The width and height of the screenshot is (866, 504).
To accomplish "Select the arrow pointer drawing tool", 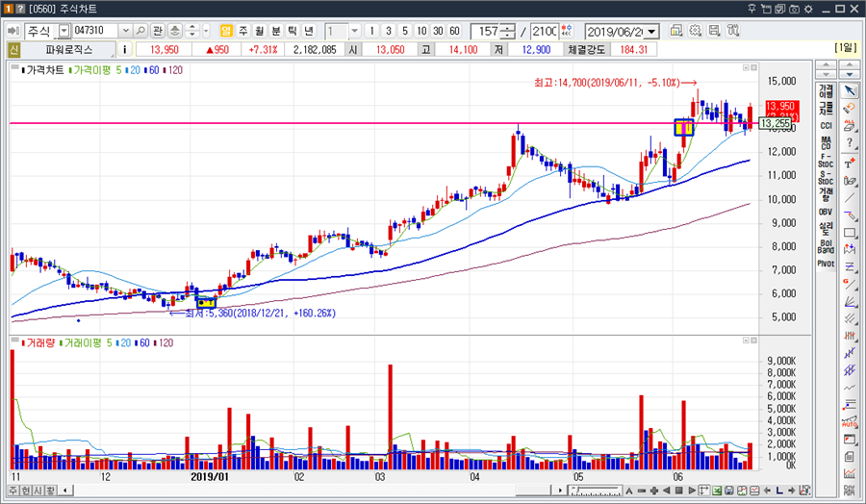I will 850,90.
